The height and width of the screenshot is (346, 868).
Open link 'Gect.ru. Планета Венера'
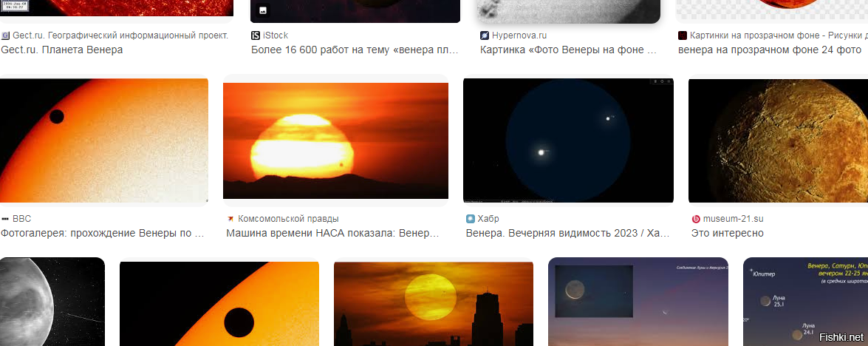pos(62,50)
